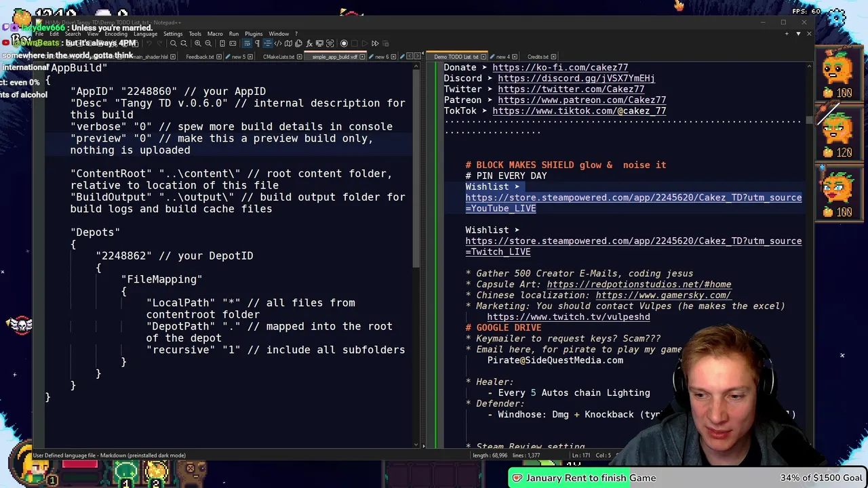868x488 pixels.
Task: Click the 'lines : 1,377' status bar entry
Action: (526, 455)
